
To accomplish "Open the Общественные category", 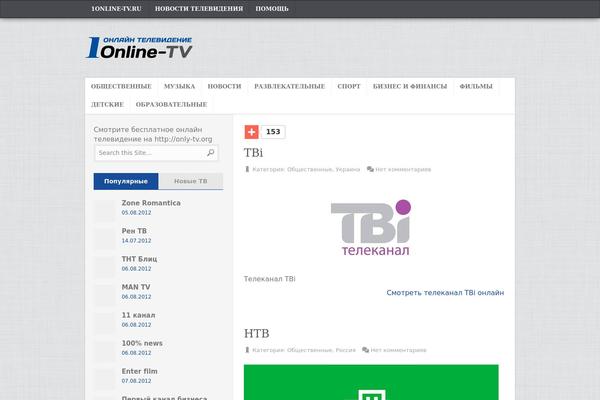I will (121, 87).
